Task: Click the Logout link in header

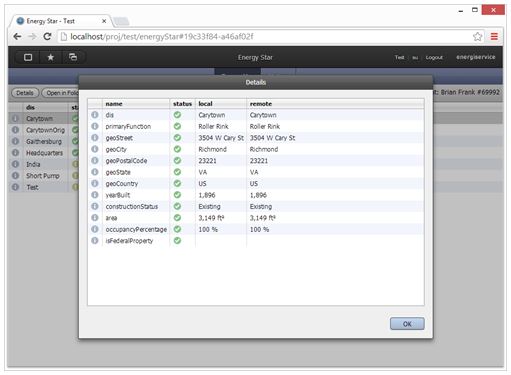Action: 434,57
